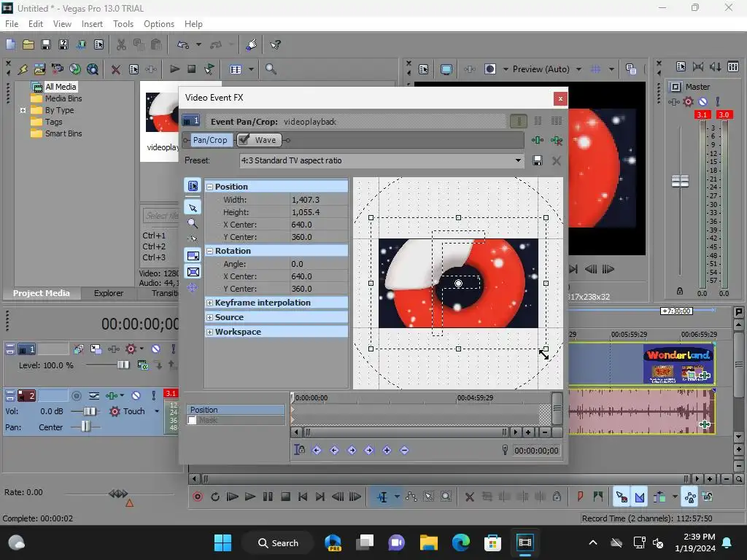
Task: Click the Show Properties icon in Pan/Crop
Action: coord(193,186)
